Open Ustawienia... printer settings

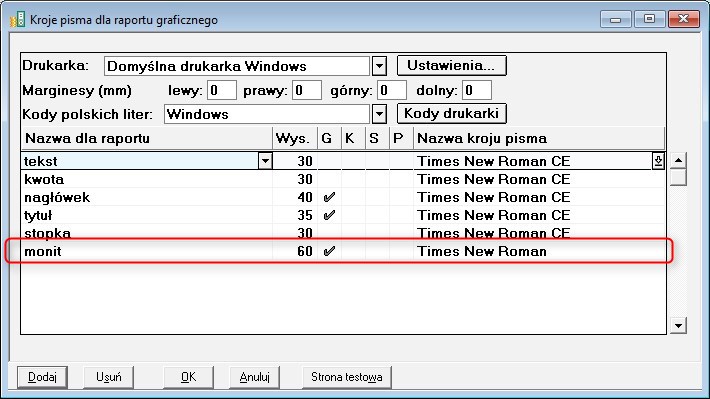451,66
